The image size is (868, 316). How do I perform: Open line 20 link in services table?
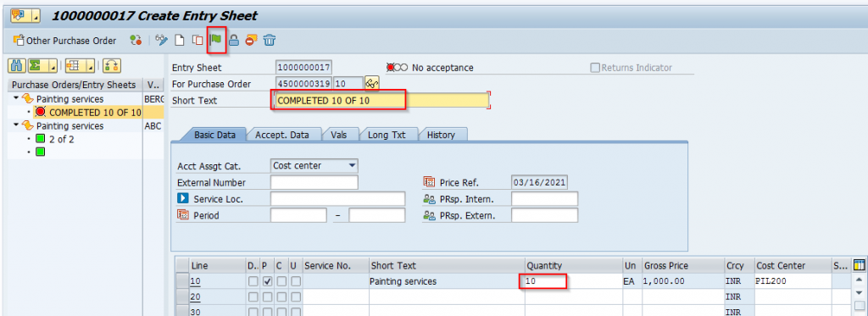tap(196, 297)
